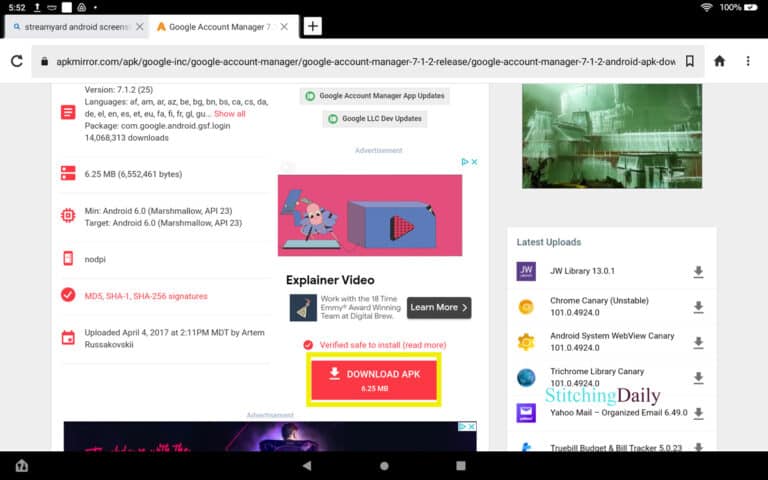Click the red checkmark signatures icon
This screenshot has height=480, width=768.
68,295
